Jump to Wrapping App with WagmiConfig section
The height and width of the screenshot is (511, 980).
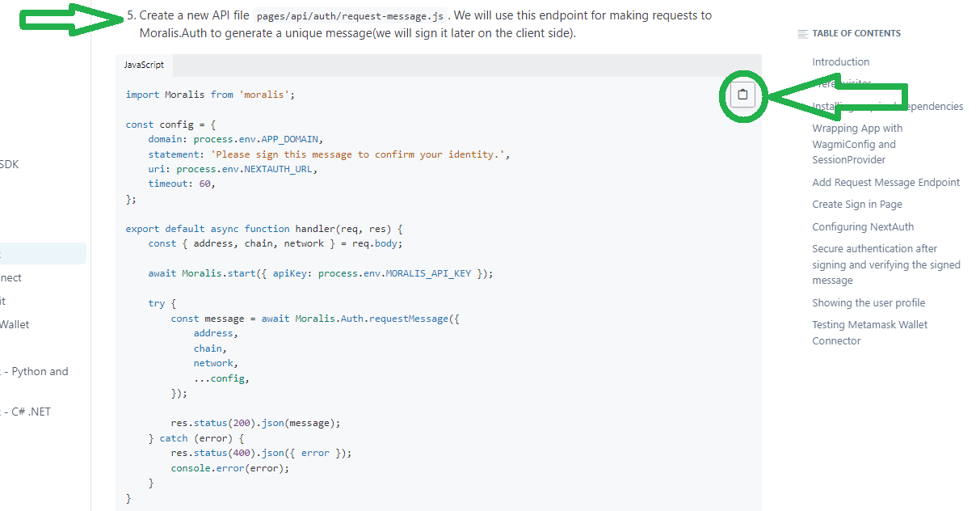857,144
